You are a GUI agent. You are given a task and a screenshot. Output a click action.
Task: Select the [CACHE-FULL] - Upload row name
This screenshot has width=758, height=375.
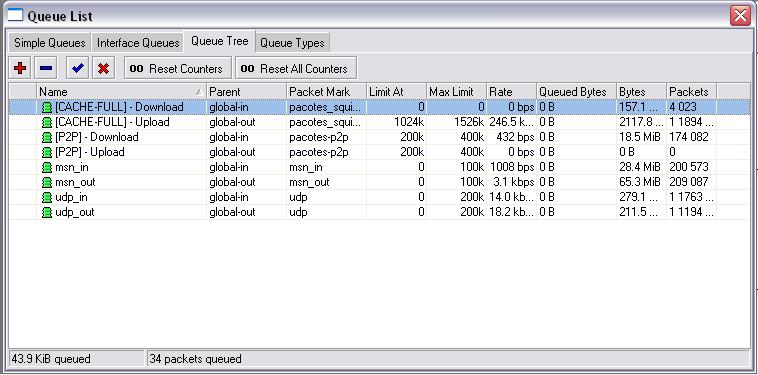(x=112, y=122)
